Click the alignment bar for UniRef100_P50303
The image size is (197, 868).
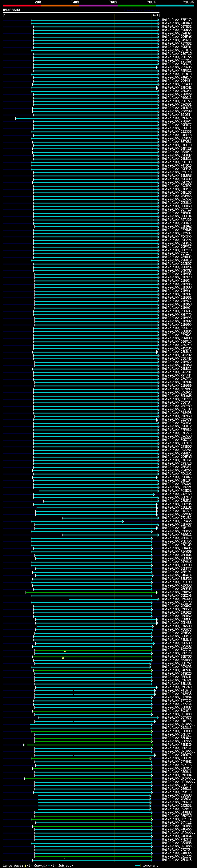click(x=114, y=599)
